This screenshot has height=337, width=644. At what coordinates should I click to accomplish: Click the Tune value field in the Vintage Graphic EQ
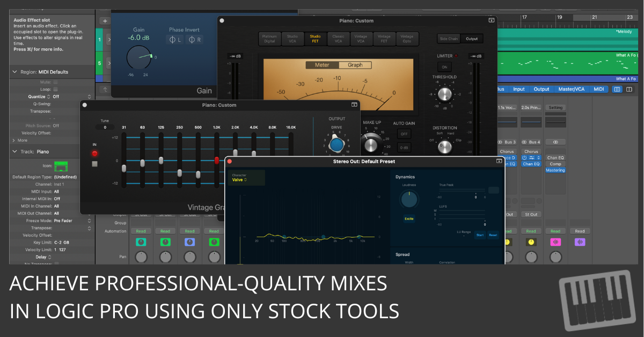click(105, 128)
